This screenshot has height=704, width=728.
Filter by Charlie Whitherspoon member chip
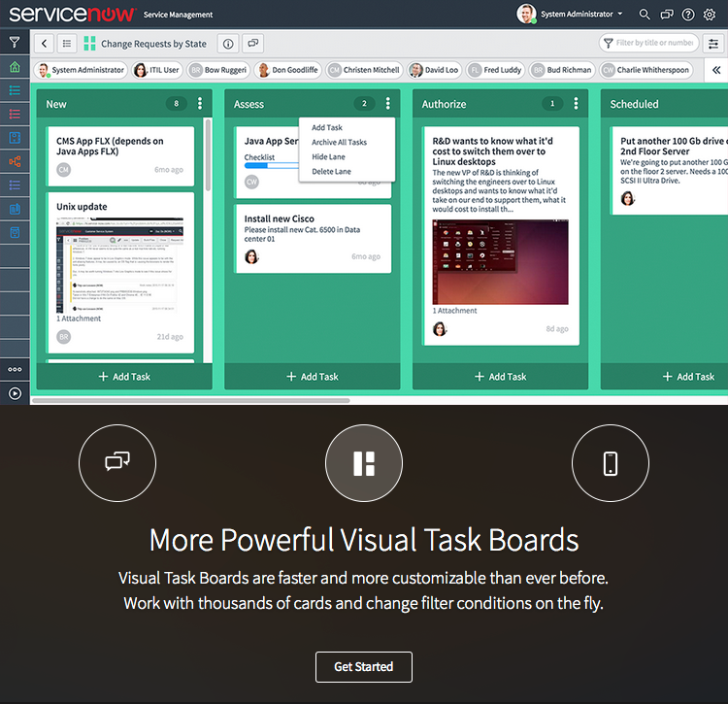(645, 70)
